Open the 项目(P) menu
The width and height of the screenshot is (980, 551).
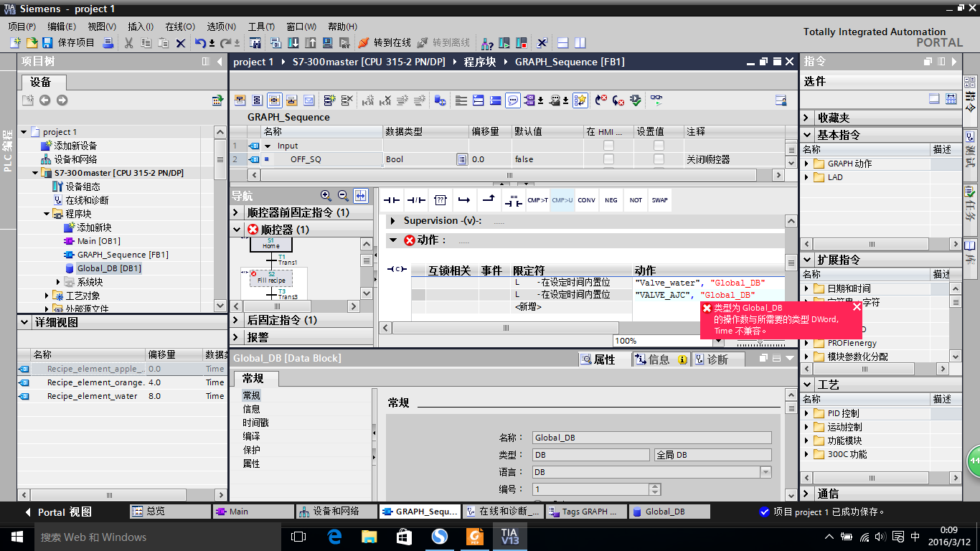pos(22,27)
